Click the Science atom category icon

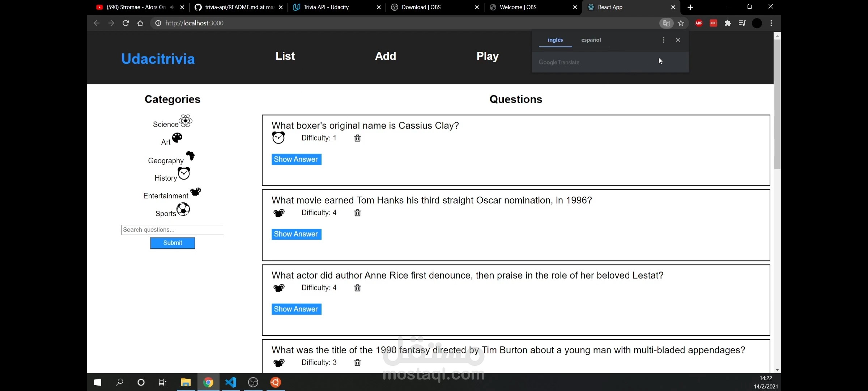click(x=186, y=121)
